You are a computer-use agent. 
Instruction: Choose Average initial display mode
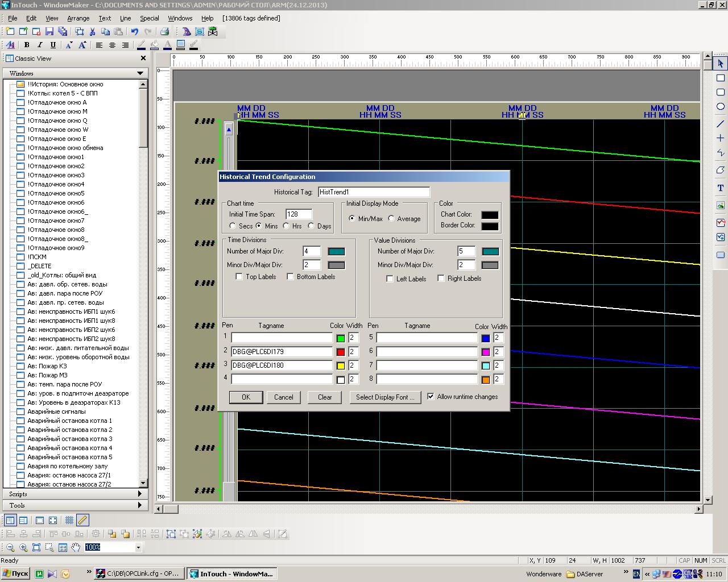pyautogui.click(x=391, y=218)
